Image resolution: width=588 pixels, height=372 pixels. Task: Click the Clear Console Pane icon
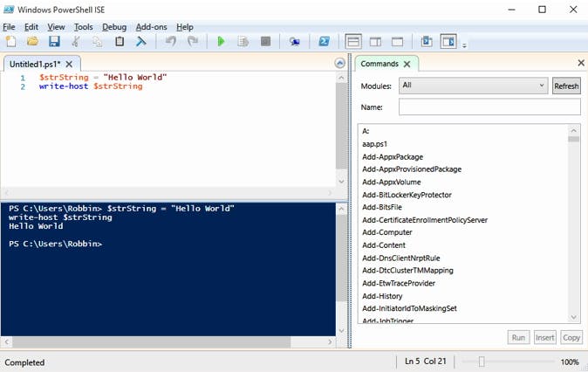(141, 41)
